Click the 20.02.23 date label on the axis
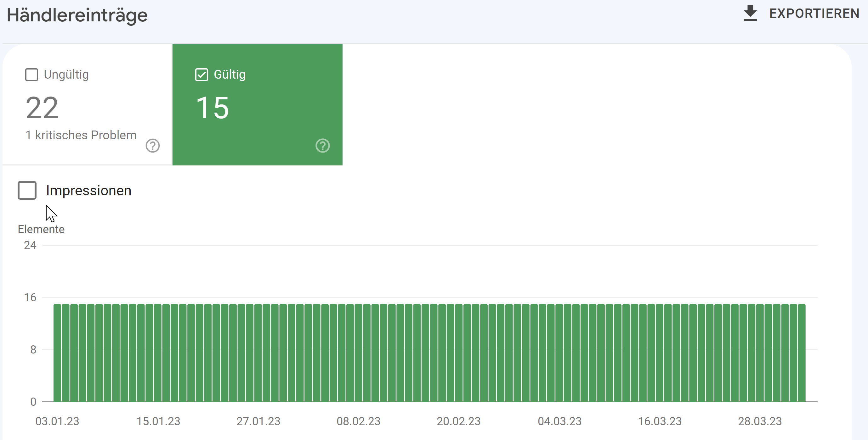Screen dimensions: 868x440 [x=458, y=421]
